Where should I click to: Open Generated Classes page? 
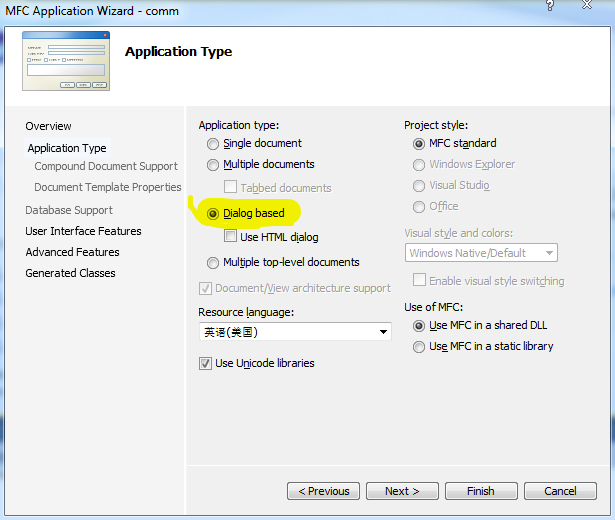coord(71,273)
